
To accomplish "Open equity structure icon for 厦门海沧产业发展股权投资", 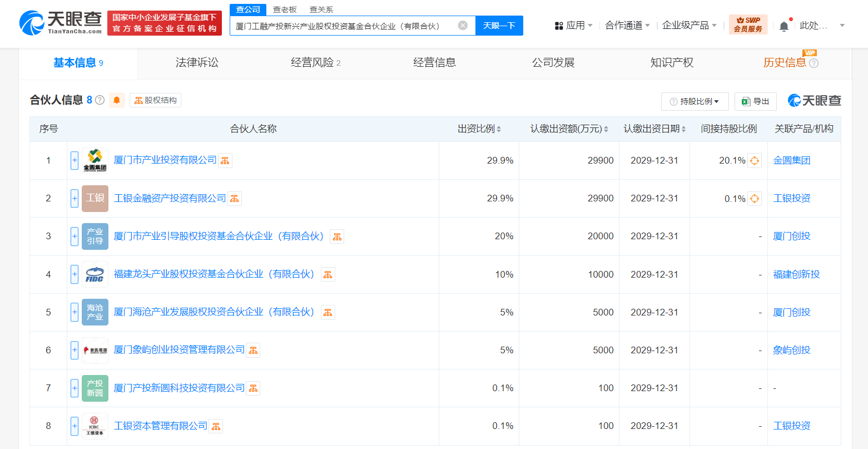I will click(x=328, y=313).
